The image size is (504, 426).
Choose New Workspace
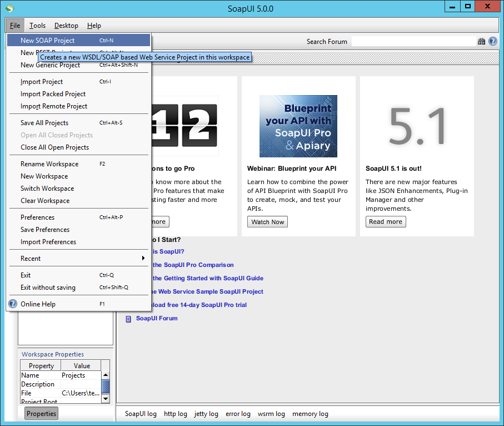click(78, 176)
